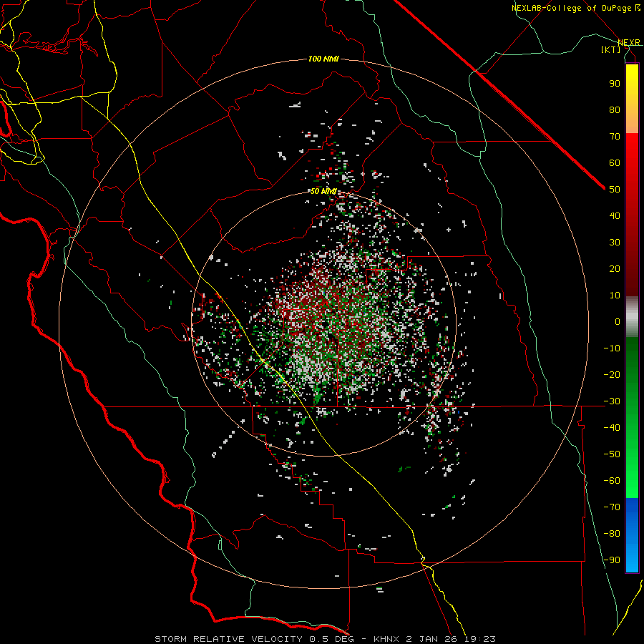Click the 50 NMI range ring label
Image resolution: width=644 pixels, height=644 pixels.
pyautogui.click(x=323, y=191)
